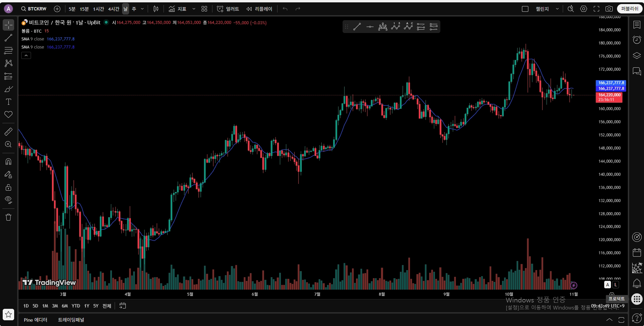Click the BTCKRW symbol search field
644x326 pixels.
pyautogui.click(x=34, y=9)
